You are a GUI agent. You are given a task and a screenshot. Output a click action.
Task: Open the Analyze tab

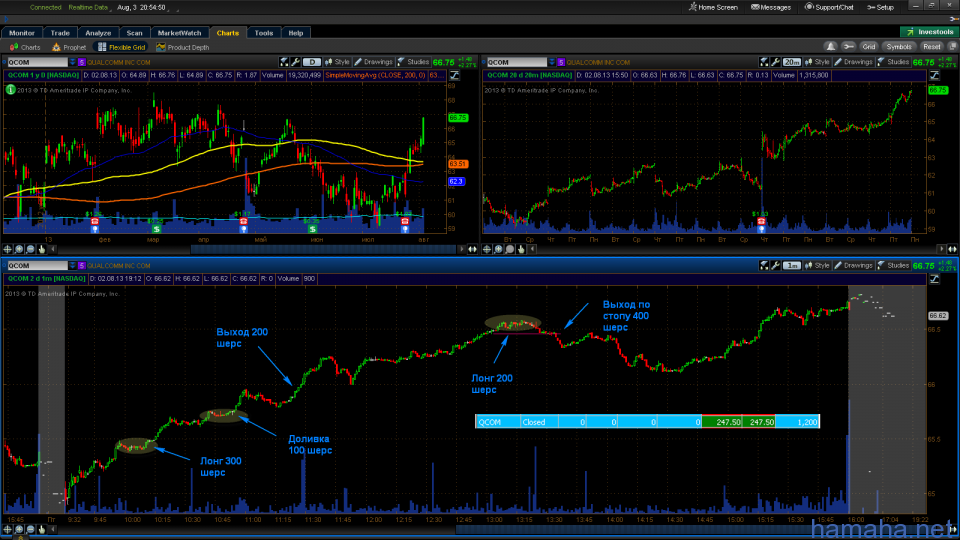click(98, 33)
